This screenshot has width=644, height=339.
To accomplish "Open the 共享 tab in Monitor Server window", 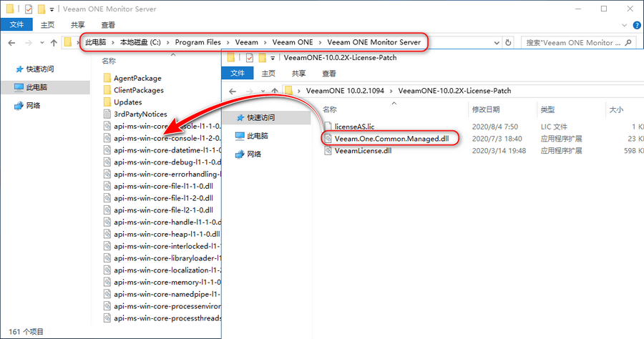I will (77, 25).
